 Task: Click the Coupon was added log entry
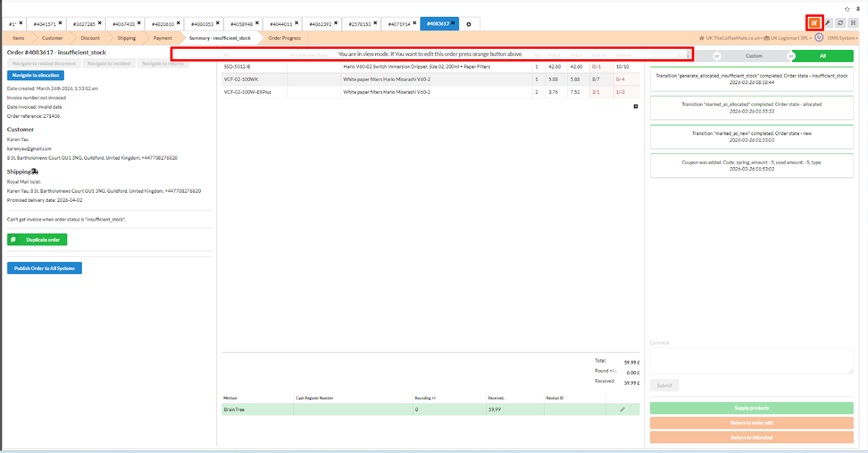(x=751, y=165)
